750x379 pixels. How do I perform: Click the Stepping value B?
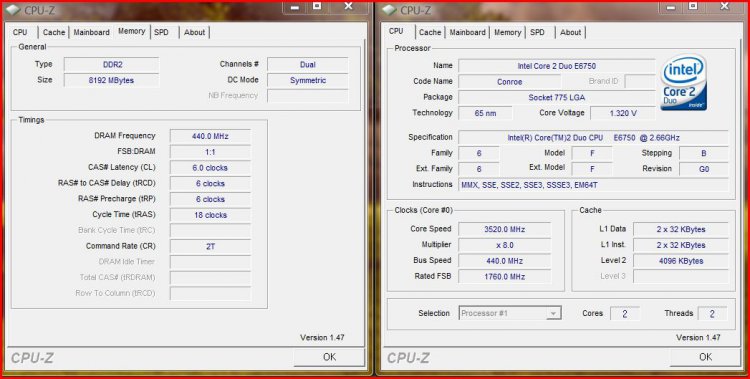704,154
